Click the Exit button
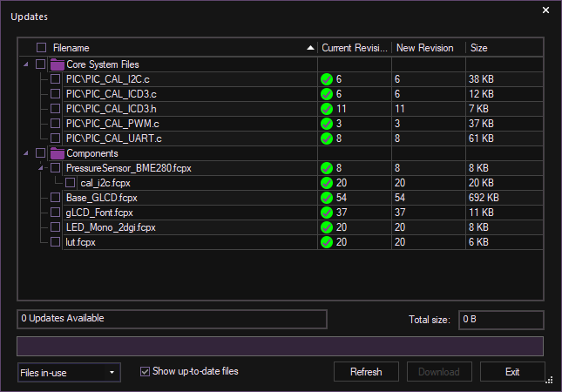Viewport: 562px width, 392px height. [512, 372]
